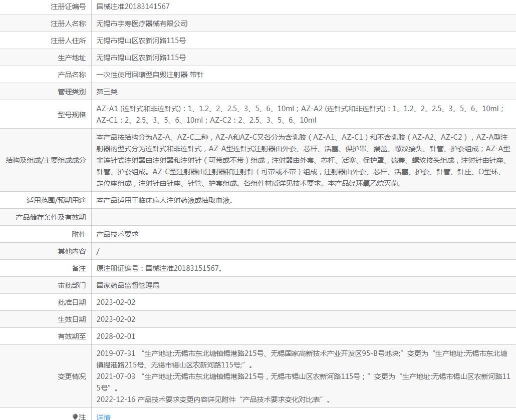Select product name 一次性使用回缩型自毁注射器 带针
Viewport: 516px width, 420px height.
pyautogui.click(x=150, y=75)
